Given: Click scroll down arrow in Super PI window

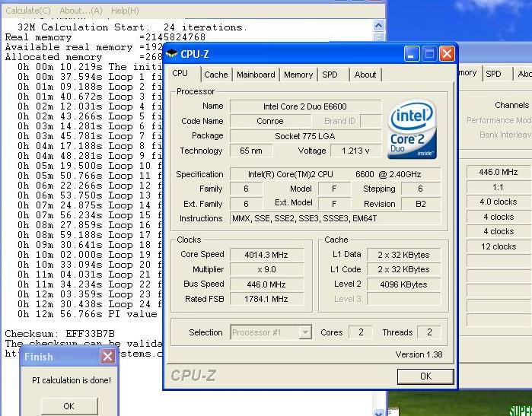Looking at the screenshot, I should [x=379, y=413].
